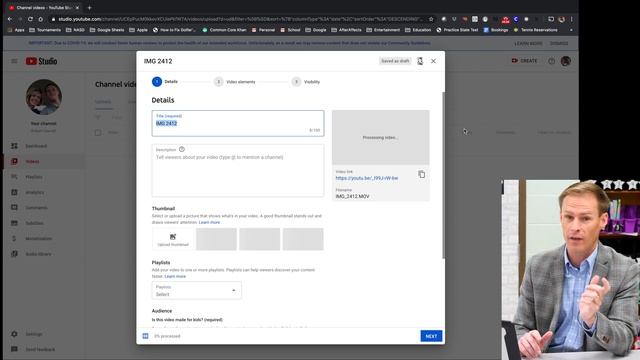Click the send feedback icon beside Saved as draft

420,61
